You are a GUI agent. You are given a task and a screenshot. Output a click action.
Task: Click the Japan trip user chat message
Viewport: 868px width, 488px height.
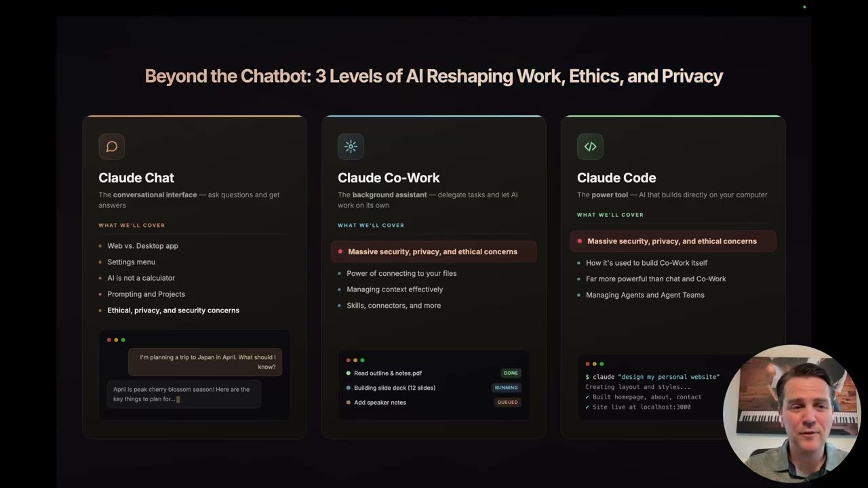[x=205, y=362]
